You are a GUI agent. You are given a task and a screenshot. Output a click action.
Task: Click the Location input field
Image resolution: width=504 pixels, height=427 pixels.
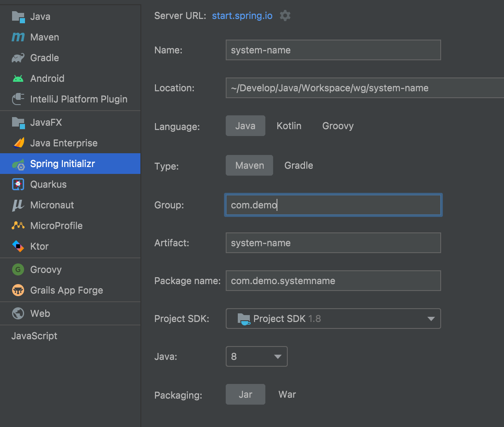(x=365, y=88)
